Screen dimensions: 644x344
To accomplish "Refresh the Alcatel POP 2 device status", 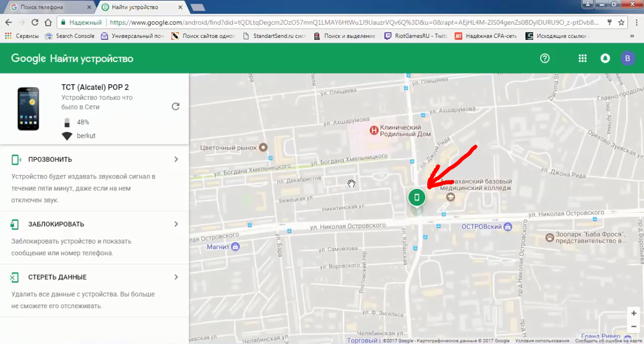I will coord(175,106).
